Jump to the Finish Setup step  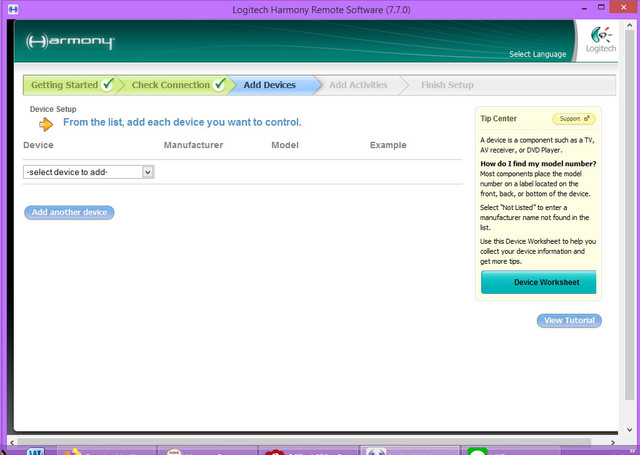(447, 85)
